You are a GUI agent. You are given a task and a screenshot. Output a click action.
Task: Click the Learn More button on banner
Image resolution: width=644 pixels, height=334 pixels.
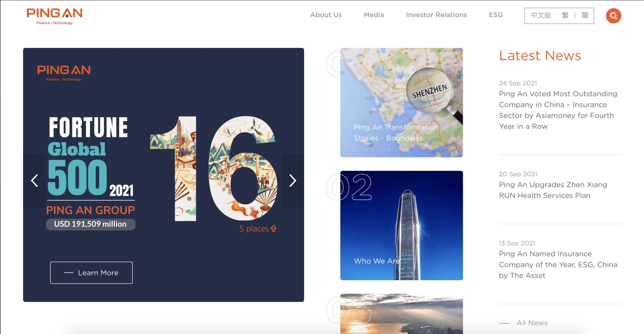pyautogui.click(x=91, y=273)
